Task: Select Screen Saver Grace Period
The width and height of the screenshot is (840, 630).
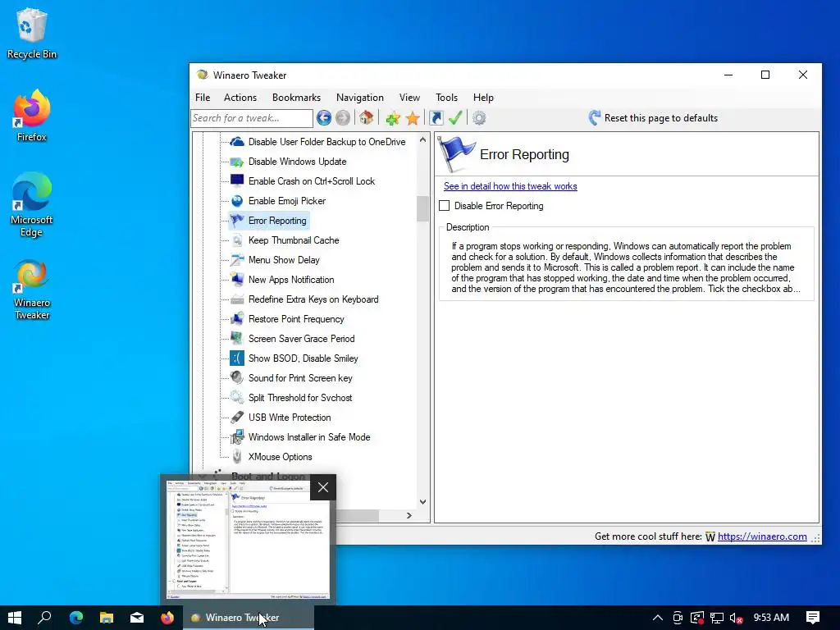Action: point(302,339)
